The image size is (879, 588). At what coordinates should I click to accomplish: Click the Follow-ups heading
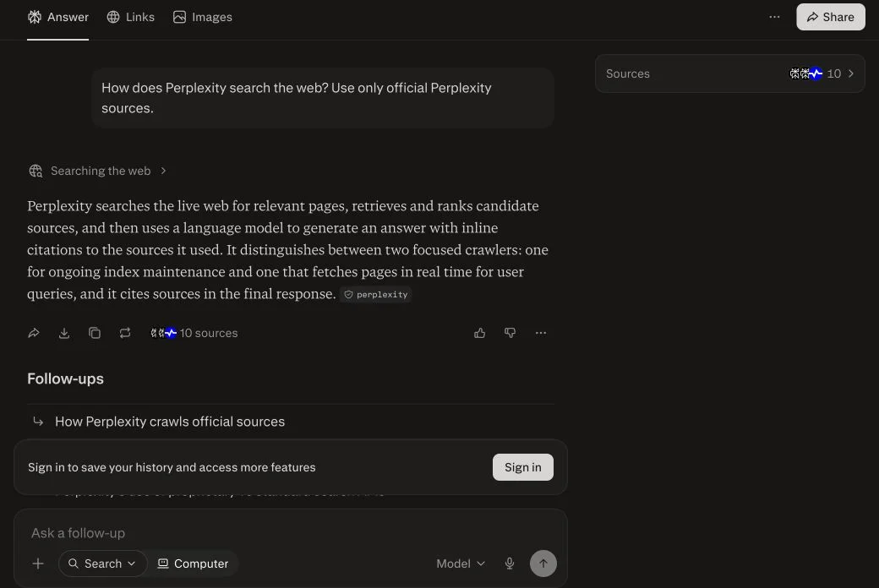66,379
